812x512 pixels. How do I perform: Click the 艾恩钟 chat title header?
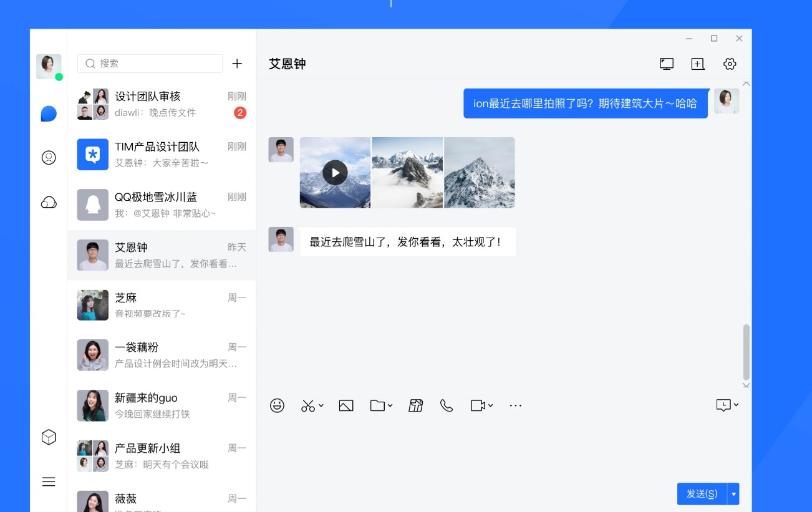click(x=288, y=64)
